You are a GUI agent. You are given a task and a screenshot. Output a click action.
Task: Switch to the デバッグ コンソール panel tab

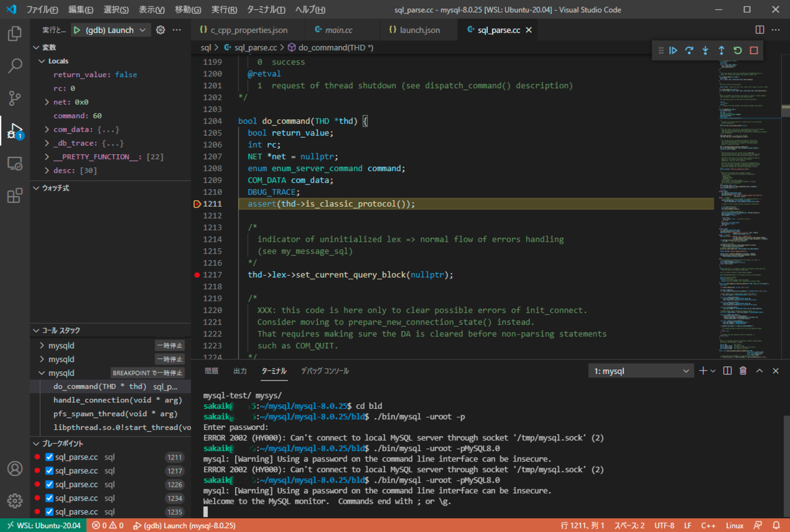tap(325, 371)
